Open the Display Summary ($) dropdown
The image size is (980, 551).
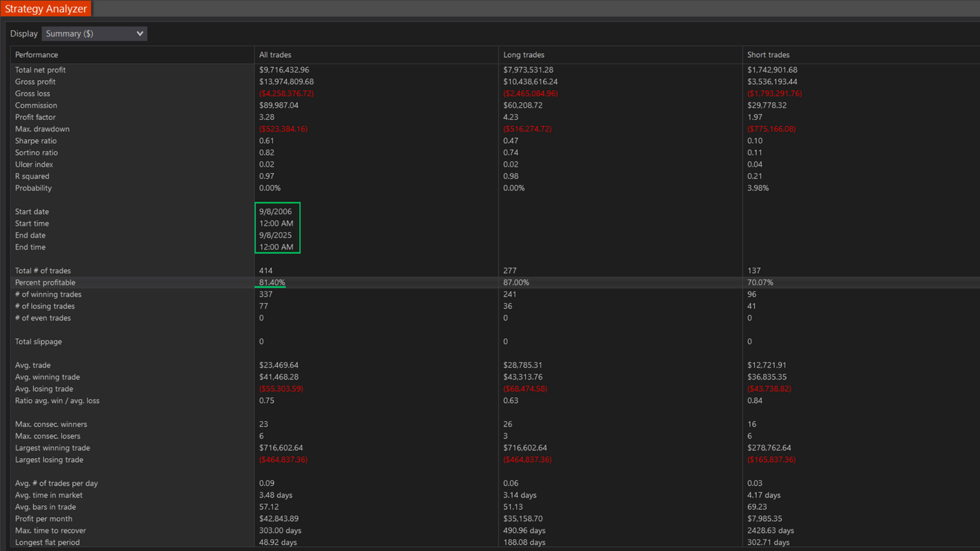(x=94, y=34)
